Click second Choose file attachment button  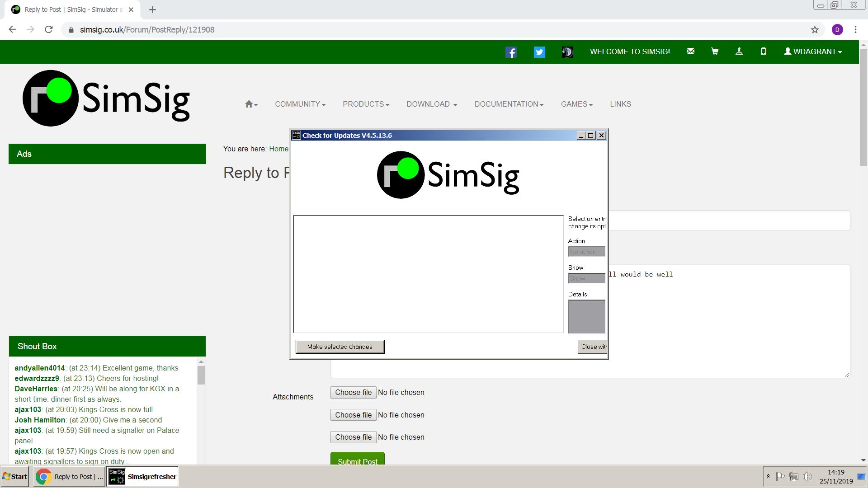point(353,415)
